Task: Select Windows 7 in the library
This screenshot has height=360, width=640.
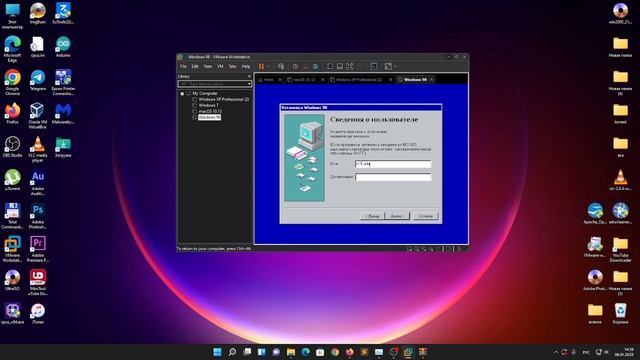Action: (x=209, y=105)
